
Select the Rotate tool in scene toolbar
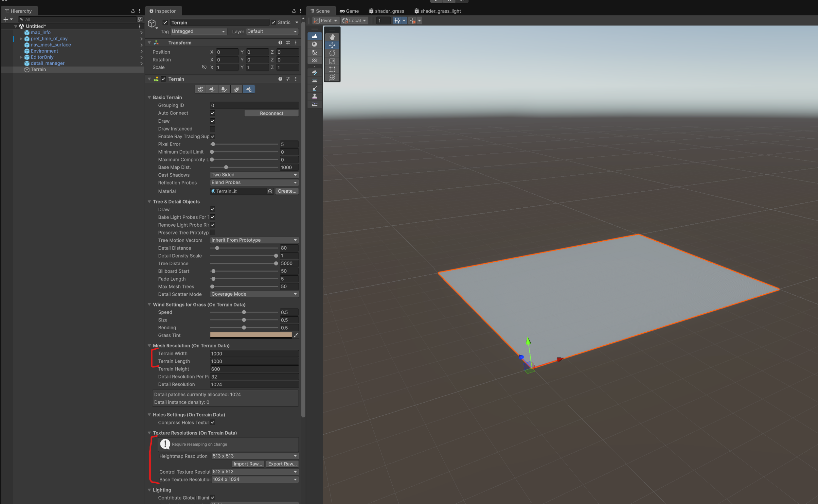coord(332,53)
